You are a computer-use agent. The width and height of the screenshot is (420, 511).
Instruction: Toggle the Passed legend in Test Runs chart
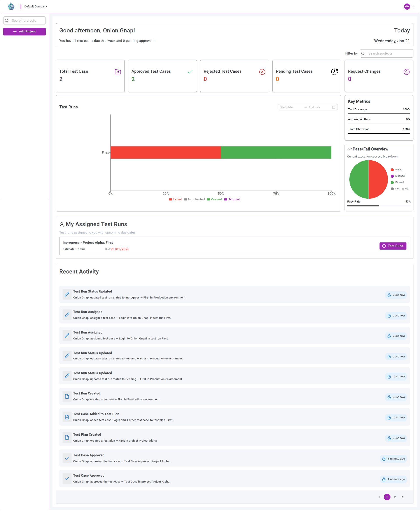pyautogui.click(x=214, y=199)
